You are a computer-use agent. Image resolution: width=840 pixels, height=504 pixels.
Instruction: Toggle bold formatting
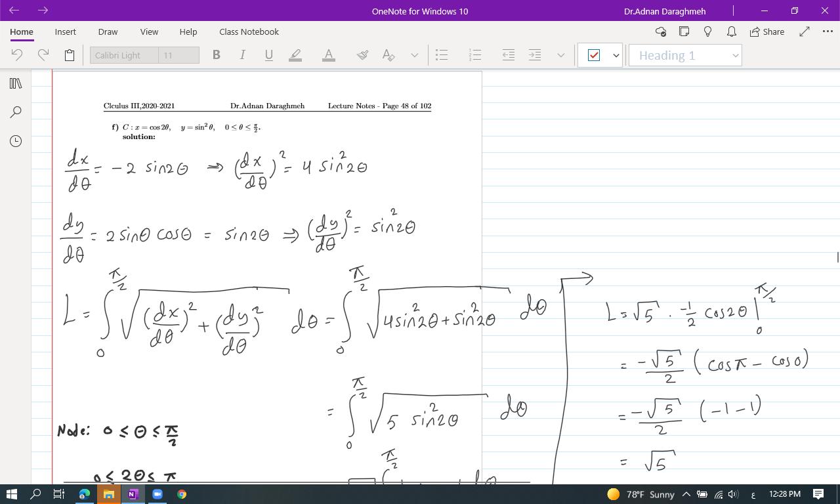pos(216,55)
